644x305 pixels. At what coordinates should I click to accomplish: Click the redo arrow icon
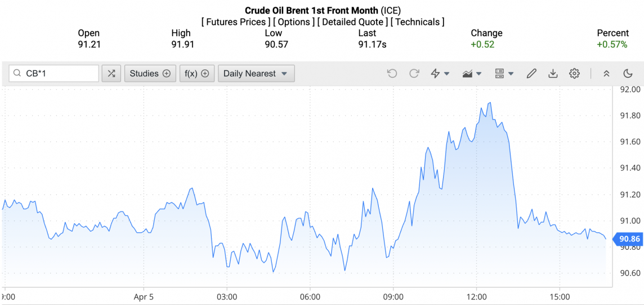[414, 73]
